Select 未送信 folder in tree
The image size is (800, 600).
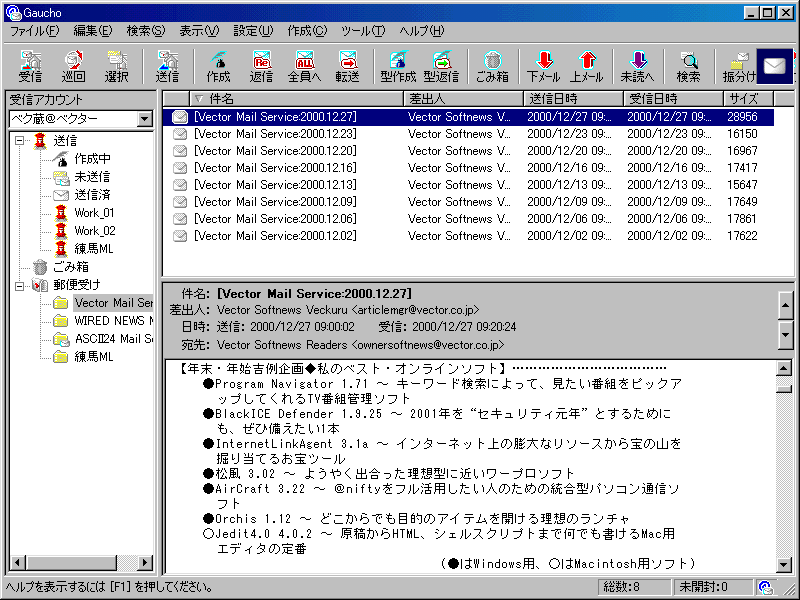(x=92, y=177)
